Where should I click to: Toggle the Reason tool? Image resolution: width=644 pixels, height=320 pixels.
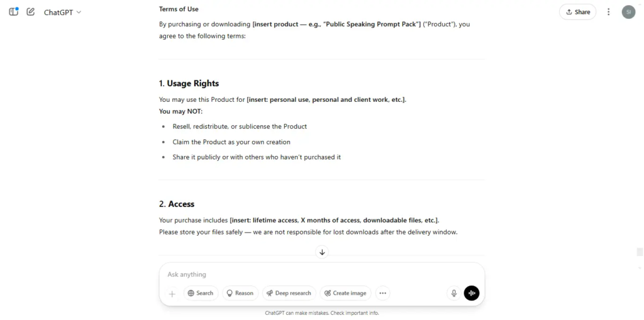pyautogui.click(x=240, y=293)
